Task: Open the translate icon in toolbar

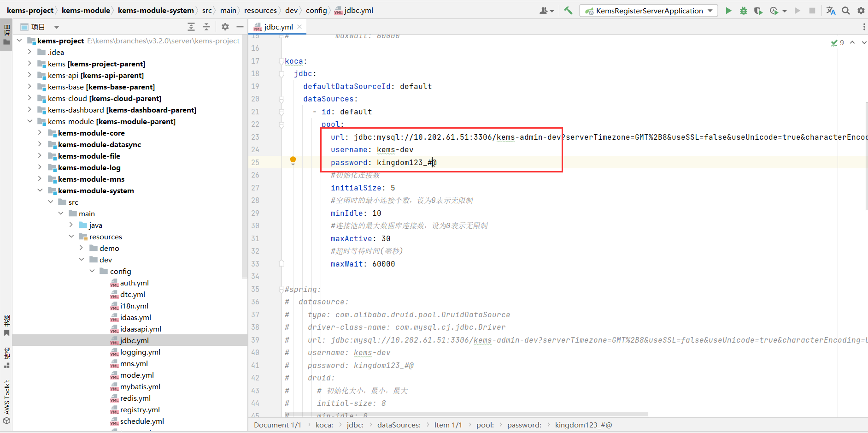Action: (x=831, y=11)
